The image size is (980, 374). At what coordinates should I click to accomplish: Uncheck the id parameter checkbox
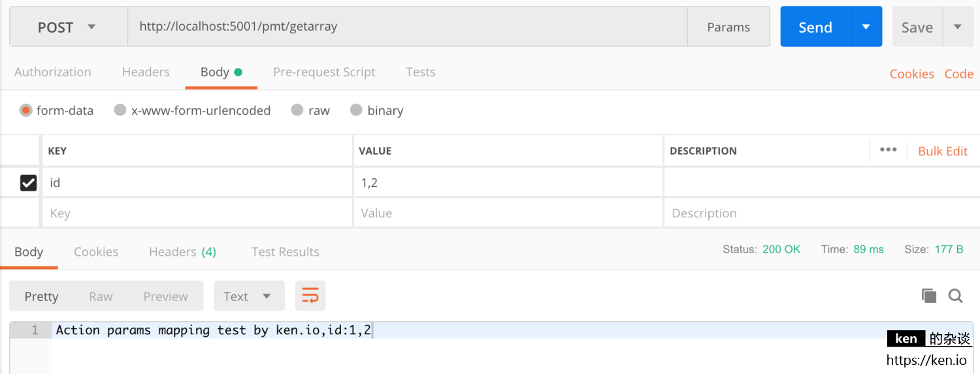tap(28, 183)
